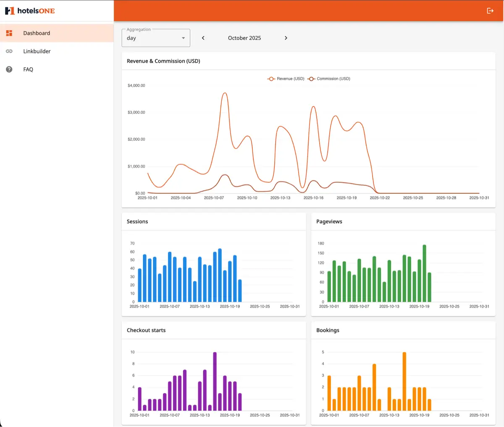
Task: Open the Linkbuilder menu item
Action: tap(57, 51)
